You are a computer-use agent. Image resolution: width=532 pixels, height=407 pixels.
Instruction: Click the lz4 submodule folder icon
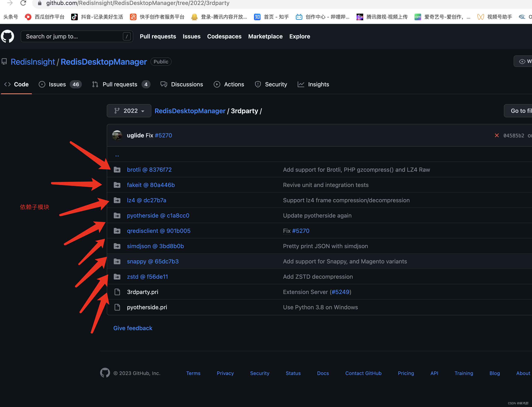pyautogui.click(x=117, y=200)
